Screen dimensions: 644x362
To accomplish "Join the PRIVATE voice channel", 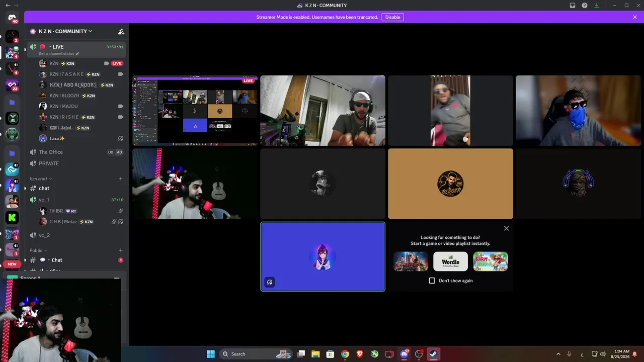I will tap(76, 163).
